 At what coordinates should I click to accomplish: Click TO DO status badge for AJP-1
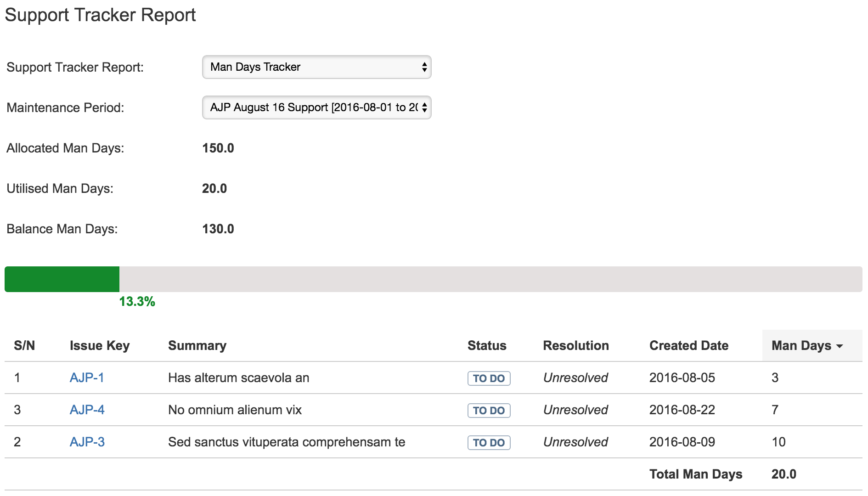click(489, 378)
